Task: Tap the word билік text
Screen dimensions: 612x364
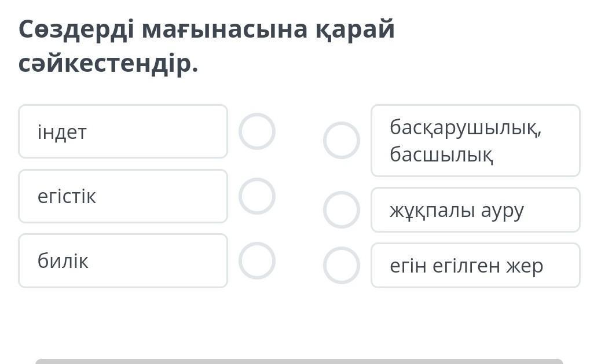Action: pos(63,261)
